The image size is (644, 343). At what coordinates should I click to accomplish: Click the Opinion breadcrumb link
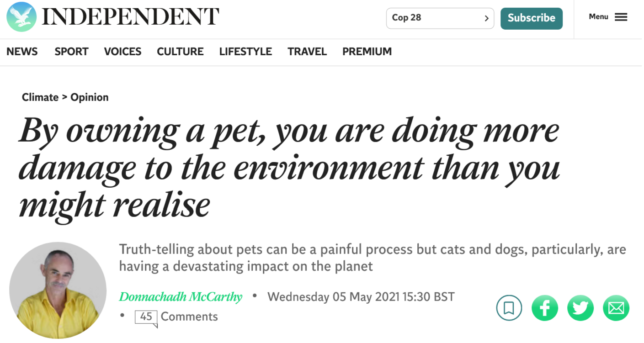tap(90, 97)
